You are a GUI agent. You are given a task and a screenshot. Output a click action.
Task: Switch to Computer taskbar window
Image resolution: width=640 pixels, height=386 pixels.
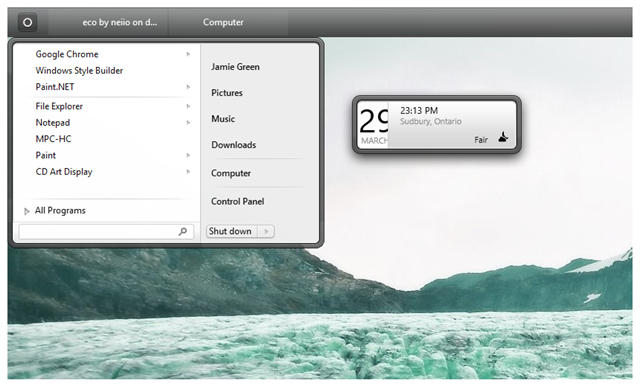click(228, 22)
